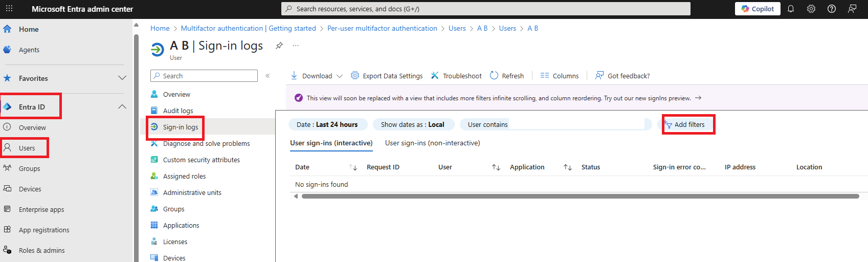The height and width of the screenshot is (262, 868).
Task: Switch to User sign-ins (non-interactive) tab
Action: tap(433, 143)
